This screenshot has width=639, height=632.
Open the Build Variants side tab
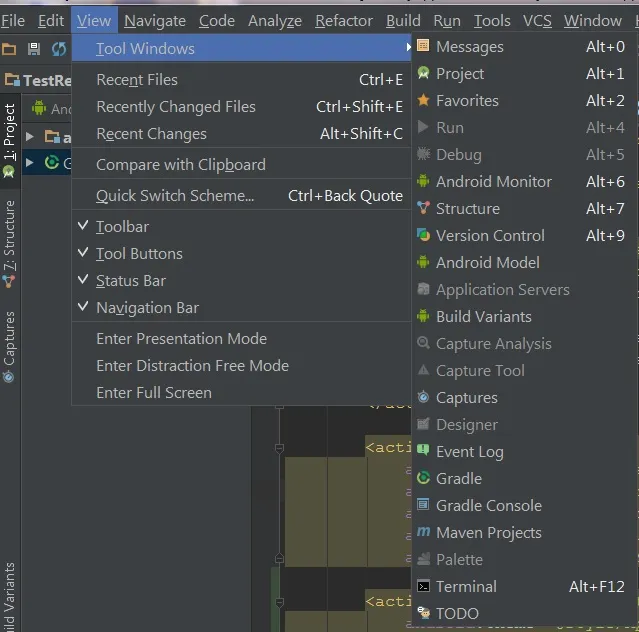[9, 597]
